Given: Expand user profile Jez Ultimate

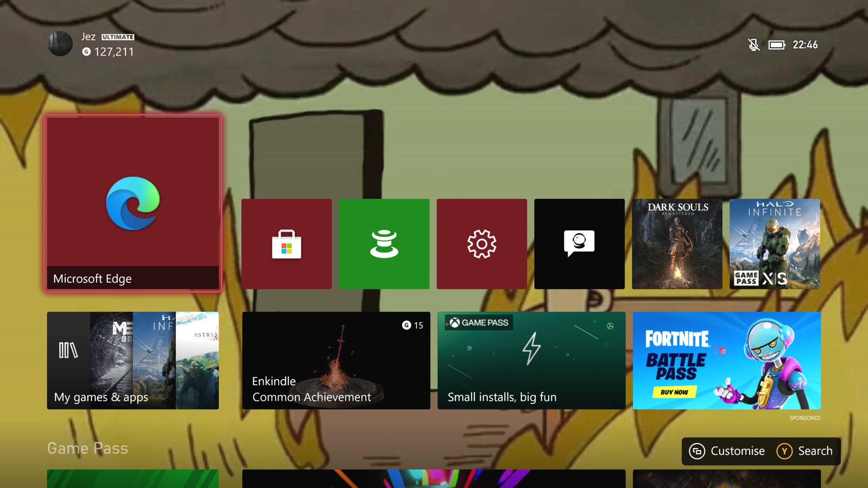Looking at the screenshot, I should point(92,44).
